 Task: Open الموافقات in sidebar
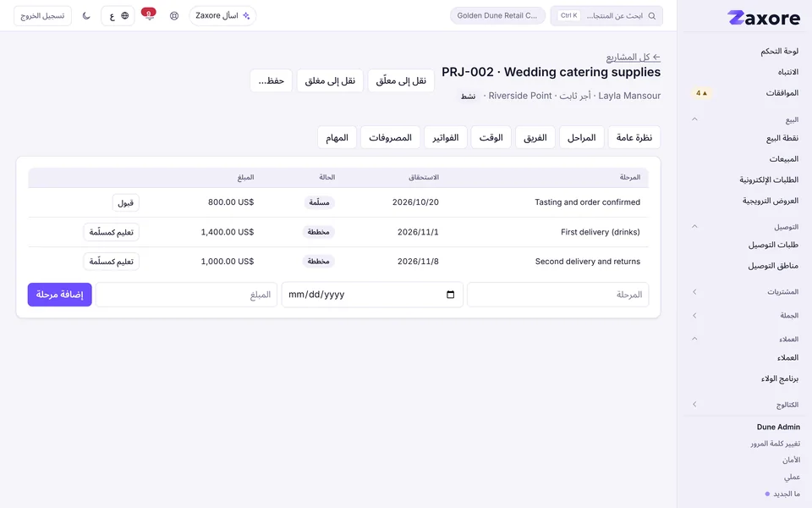782,93
